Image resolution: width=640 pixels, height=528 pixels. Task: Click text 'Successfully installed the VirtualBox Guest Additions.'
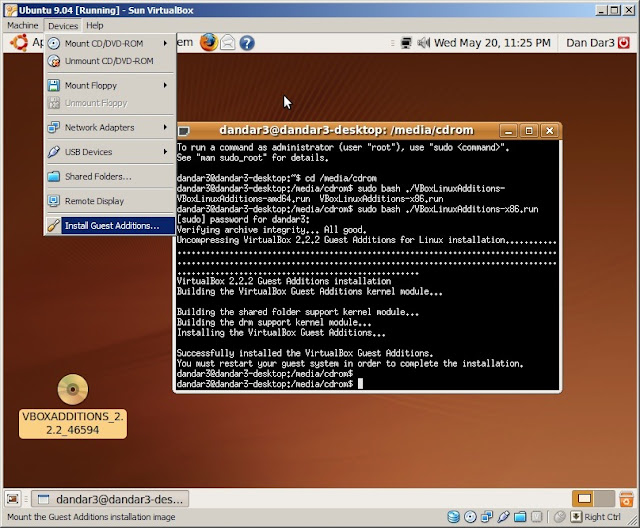[304, 353]
